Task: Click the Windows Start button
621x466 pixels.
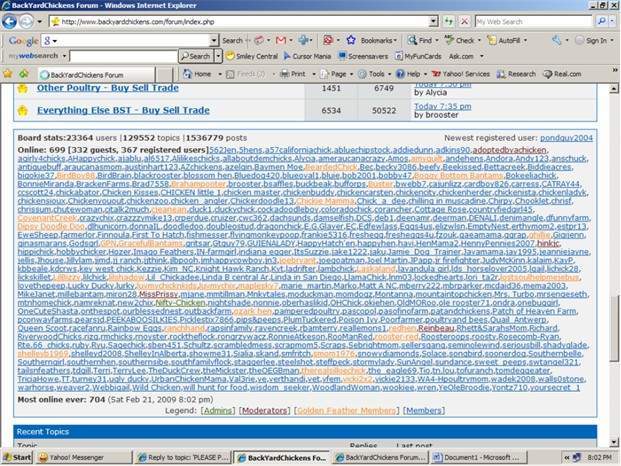Action: [x=16, y=457]
